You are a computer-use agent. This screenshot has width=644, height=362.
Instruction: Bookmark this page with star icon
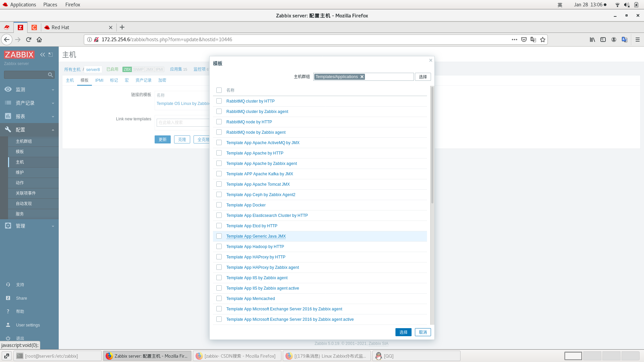(x=543, y=40)
